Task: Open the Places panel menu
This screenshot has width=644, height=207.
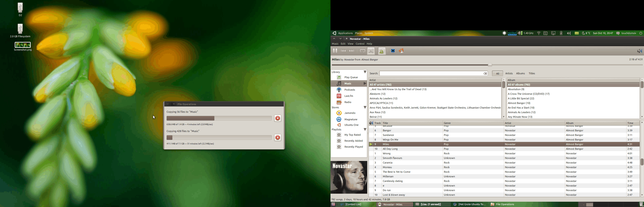Action: pyautogui.click(x=358, y=33)
